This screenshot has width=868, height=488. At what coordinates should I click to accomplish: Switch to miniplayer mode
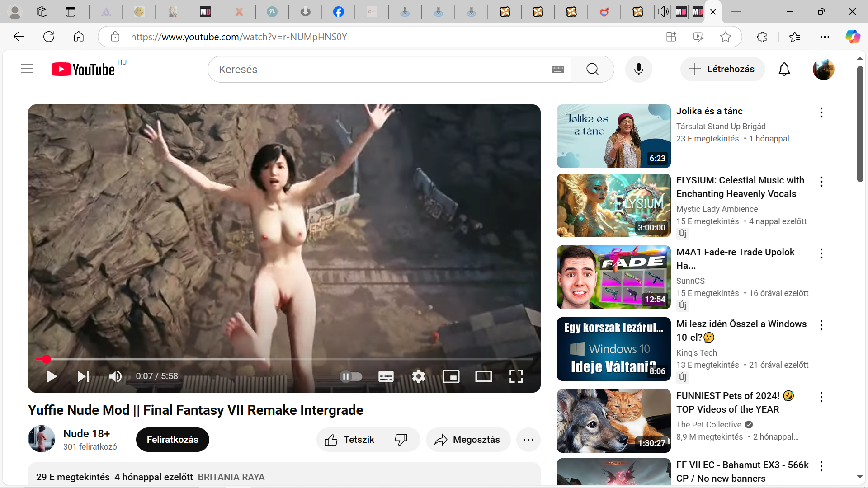point(451,376)
